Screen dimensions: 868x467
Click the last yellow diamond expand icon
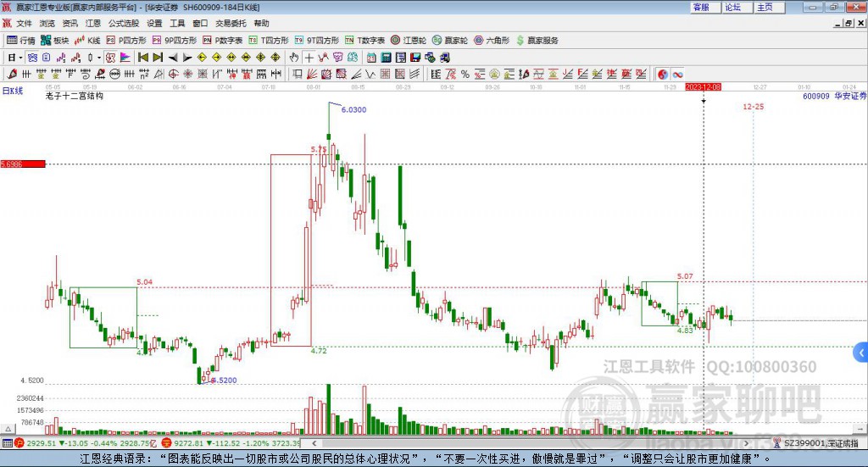[x=275, y=58]
